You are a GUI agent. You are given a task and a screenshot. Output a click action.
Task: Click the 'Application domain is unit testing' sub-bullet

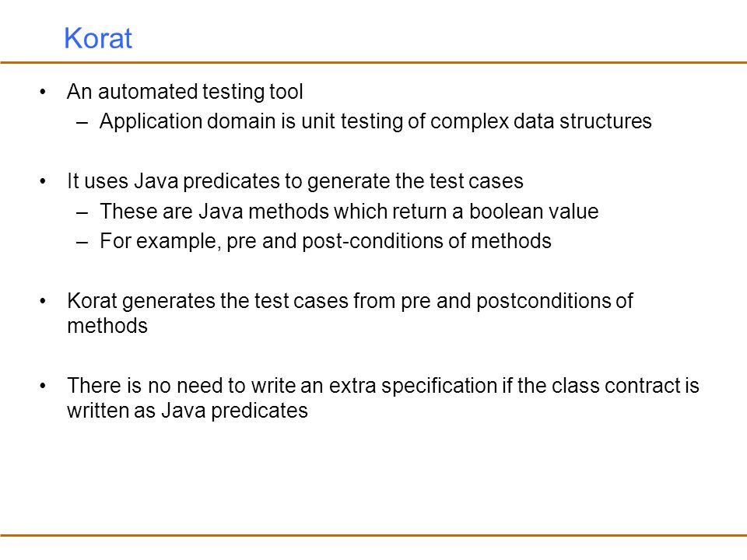(x=375, y=121)
